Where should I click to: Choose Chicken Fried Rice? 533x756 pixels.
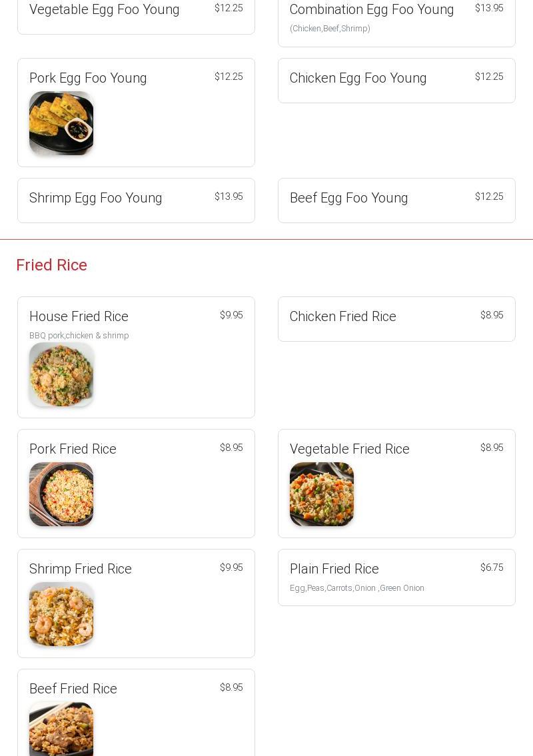342,317
